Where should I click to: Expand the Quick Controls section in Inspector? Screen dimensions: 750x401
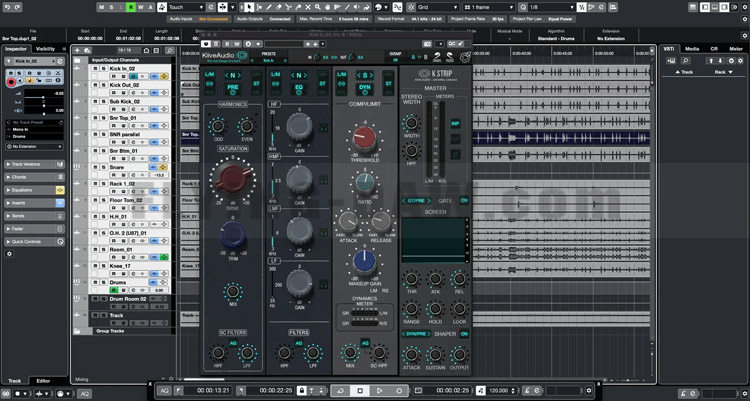click(33, 242)
